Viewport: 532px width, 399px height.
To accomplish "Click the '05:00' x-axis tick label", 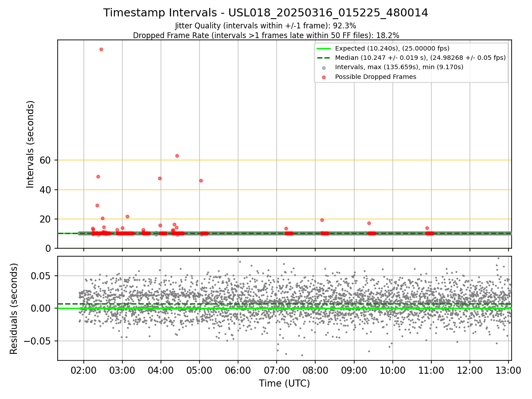I will pyautogui.click(x=199, y=370).
